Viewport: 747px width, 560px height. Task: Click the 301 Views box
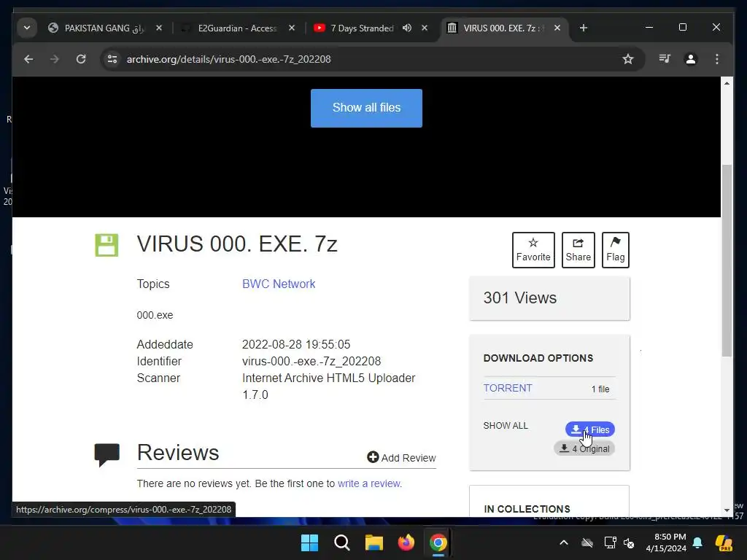click(549, 298)
